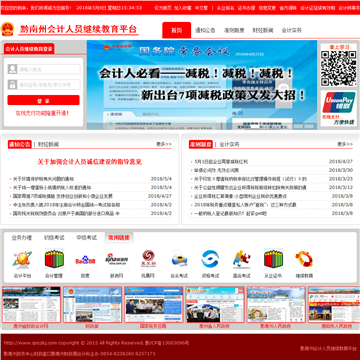Click 从业报名 in the top bar

pos(225,8)
